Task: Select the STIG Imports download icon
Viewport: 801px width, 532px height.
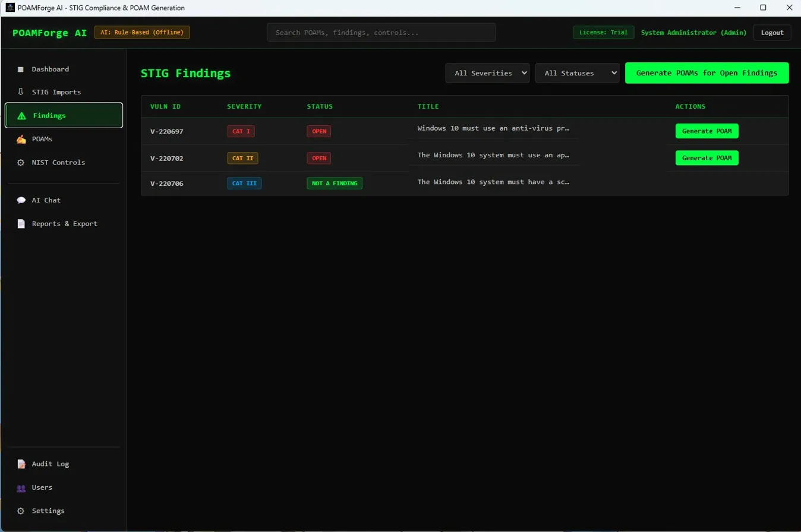Action: (x=20, y=92)
